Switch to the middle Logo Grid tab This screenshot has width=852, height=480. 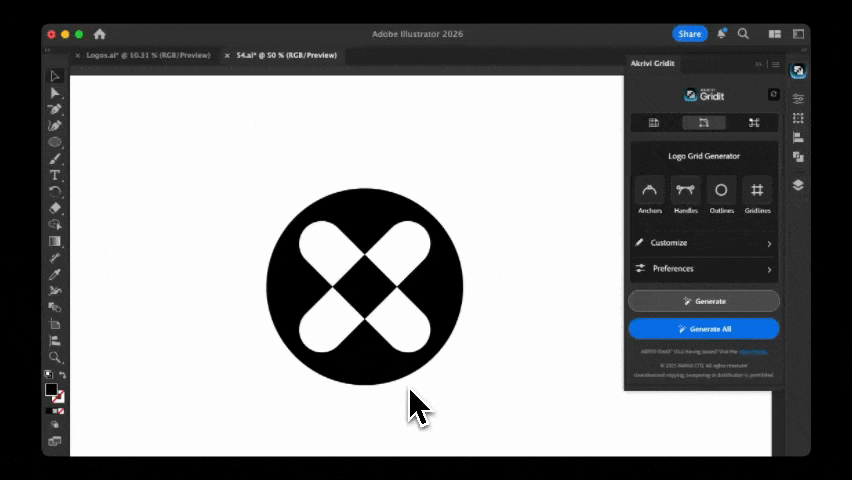[x=704, y=123]
